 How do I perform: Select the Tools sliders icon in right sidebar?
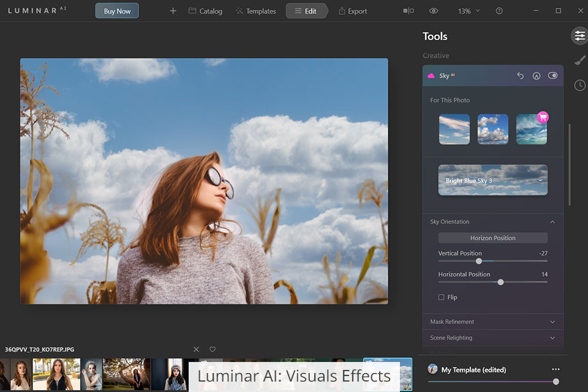tap(580, 36)
